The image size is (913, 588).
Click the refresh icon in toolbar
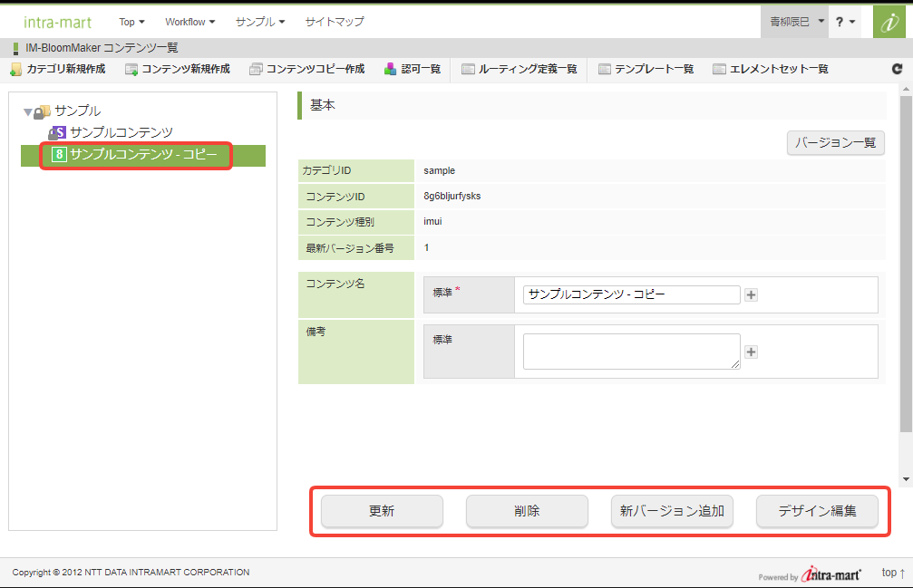(898, 69)
